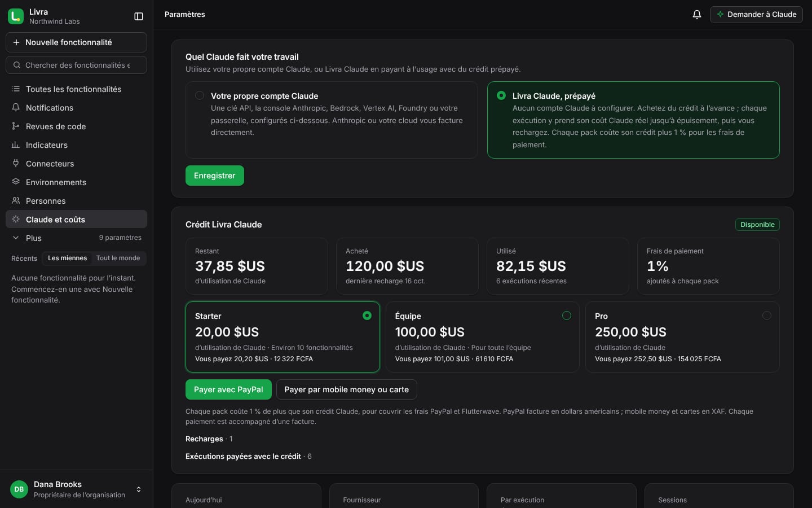
Task: Click Demander à Claude button
Action: point(756,15)
